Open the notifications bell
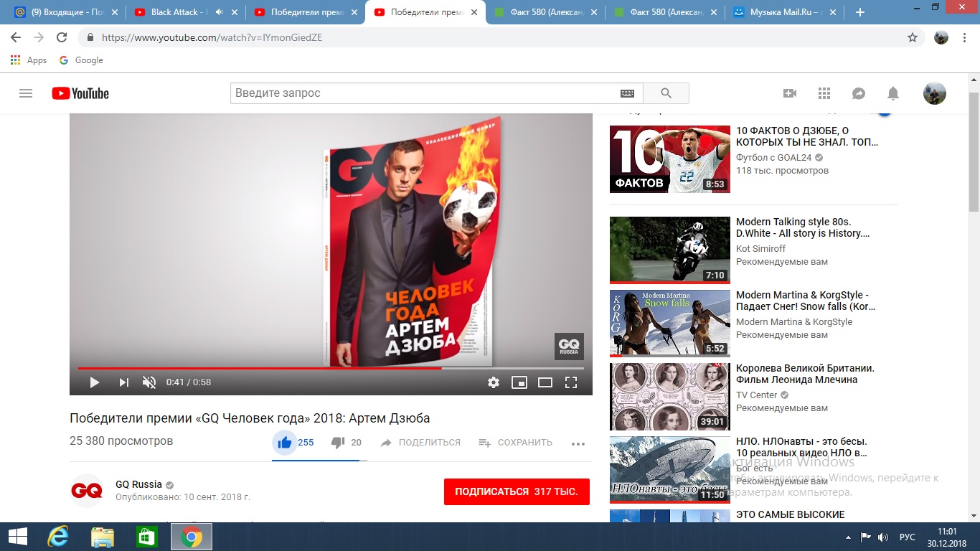980x551 pixels. click(x=893, y=93)
